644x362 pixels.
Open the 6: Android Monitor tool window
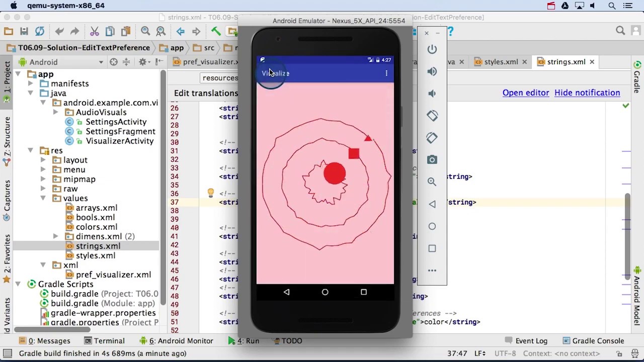[176, 341]
